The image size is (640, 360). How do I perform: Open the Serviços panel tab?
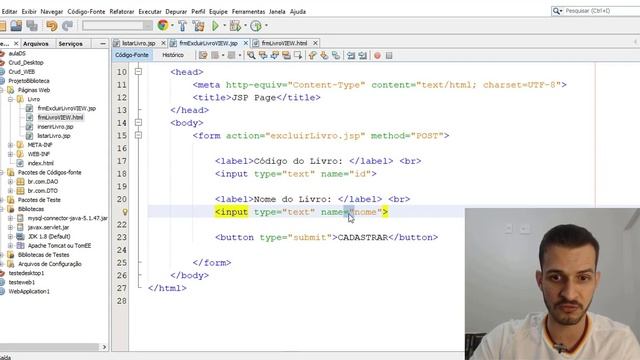[x=70, y=43]
